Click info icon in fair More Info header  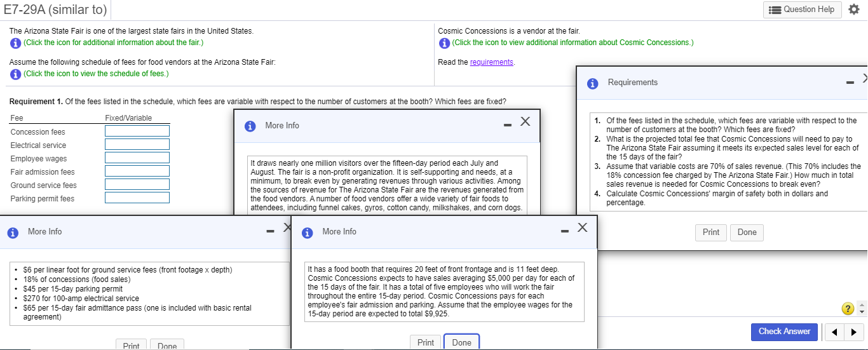[x=251, y=126]
